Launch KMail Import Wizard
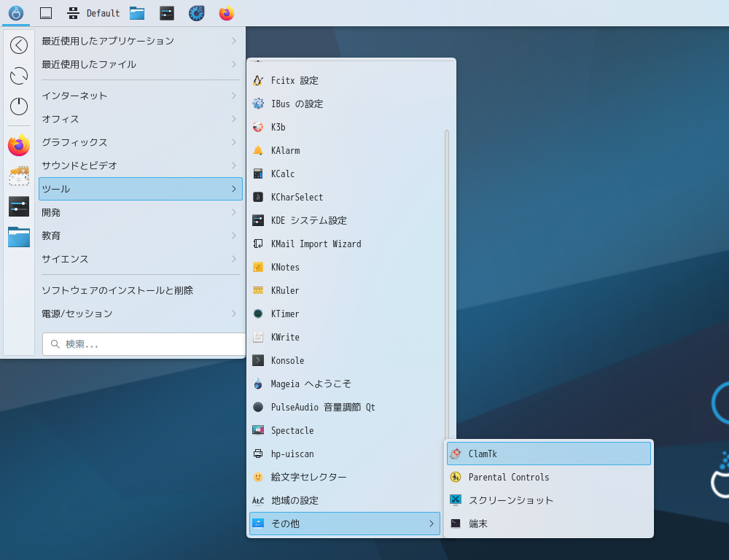Screen dimensions: 729x560 [345, 244]
